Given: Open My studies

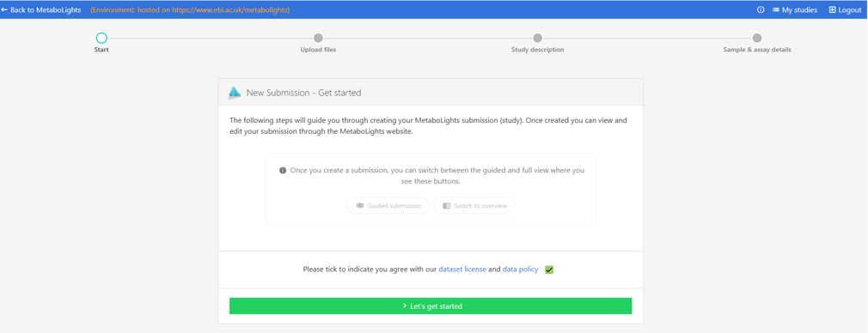Looking at the screenshot, I should (795, 10).
